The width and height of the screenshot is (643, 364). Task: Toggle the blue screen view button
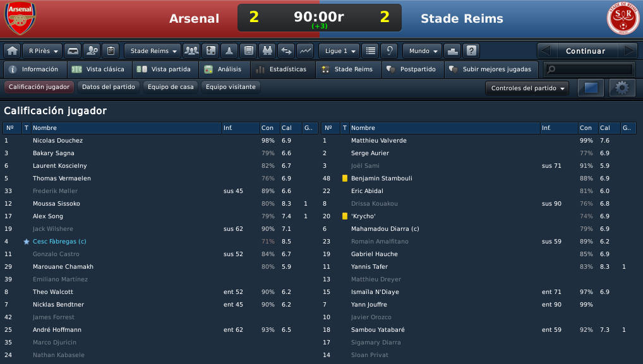tap(591, 88)
